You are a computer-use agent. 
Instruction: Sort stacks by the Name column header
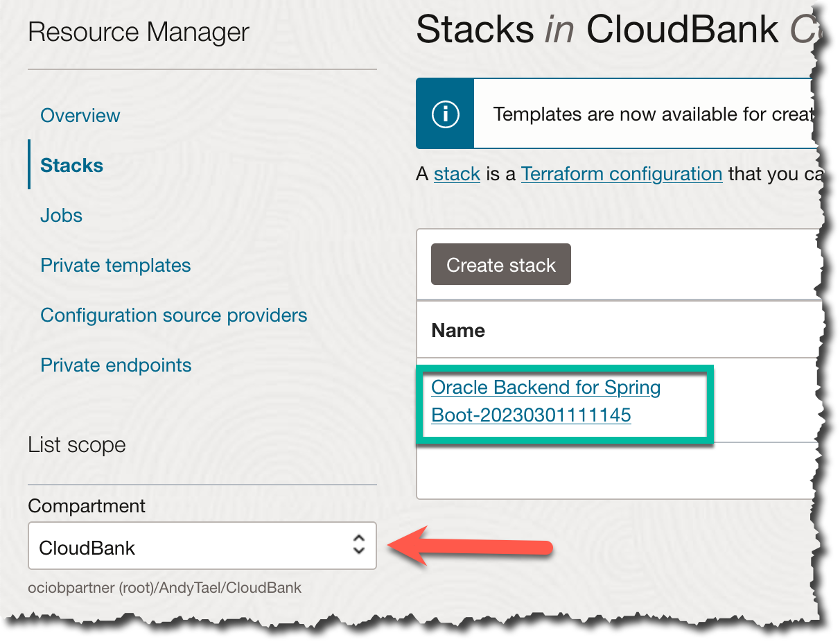click(x=458, y=330)
